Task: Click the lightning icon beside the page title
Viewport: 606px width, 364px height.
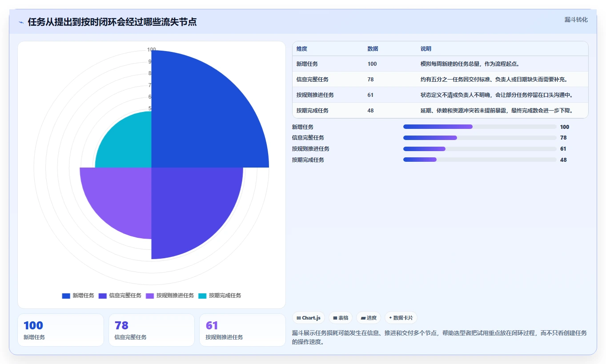Action: point(21,22)
